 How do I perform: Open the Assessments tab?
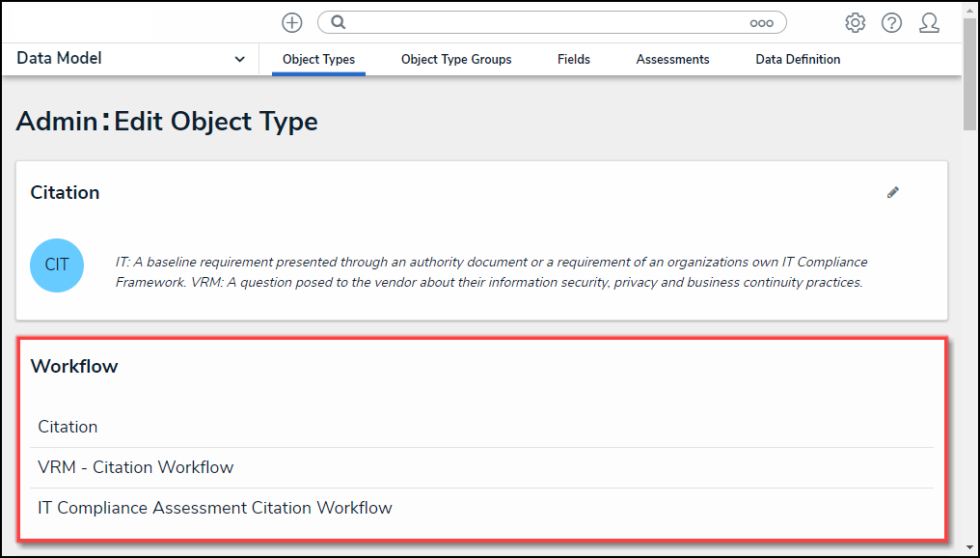coord(672,60)
